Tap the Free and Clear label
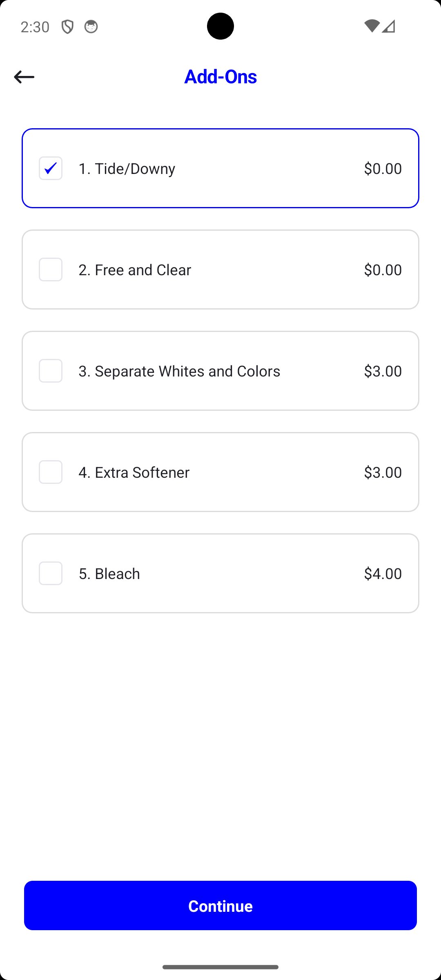Viewport: 441px width, 980px height. [x=135, y=270]
